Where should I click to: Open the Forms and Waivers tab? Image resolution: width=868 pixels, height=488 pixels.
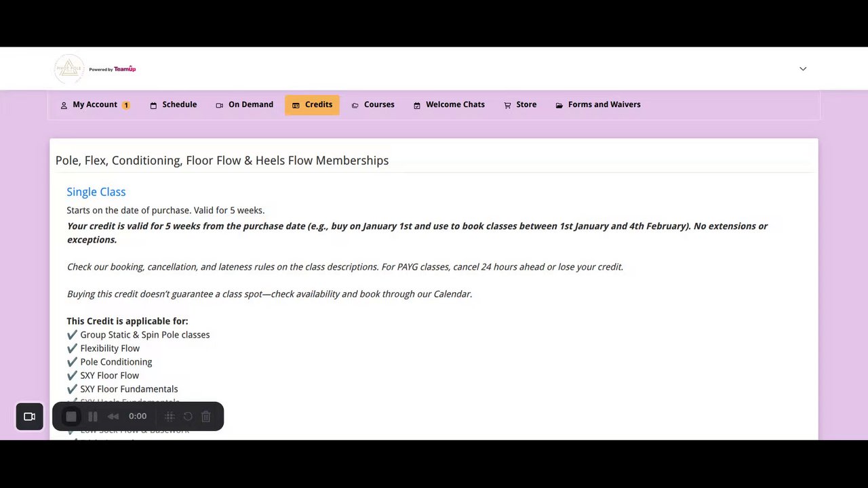(x=597, y=104)
